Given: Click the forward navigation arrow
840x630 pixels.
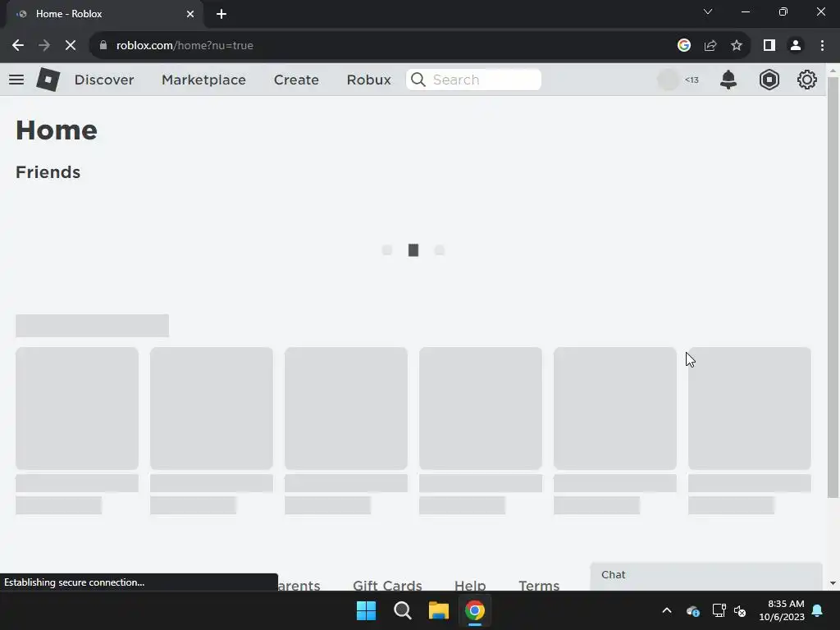Looking at the screenshot, I should 44,46.
